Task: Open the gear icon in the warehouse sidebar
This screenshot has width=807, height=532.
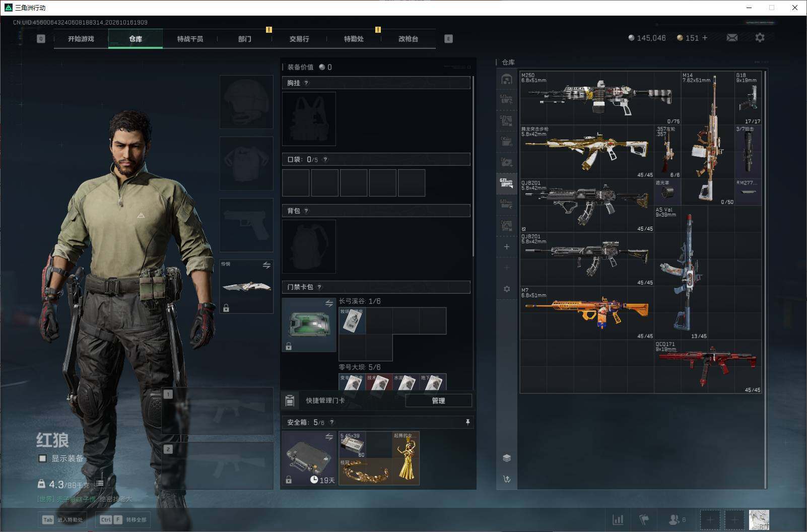Action: 507,289
